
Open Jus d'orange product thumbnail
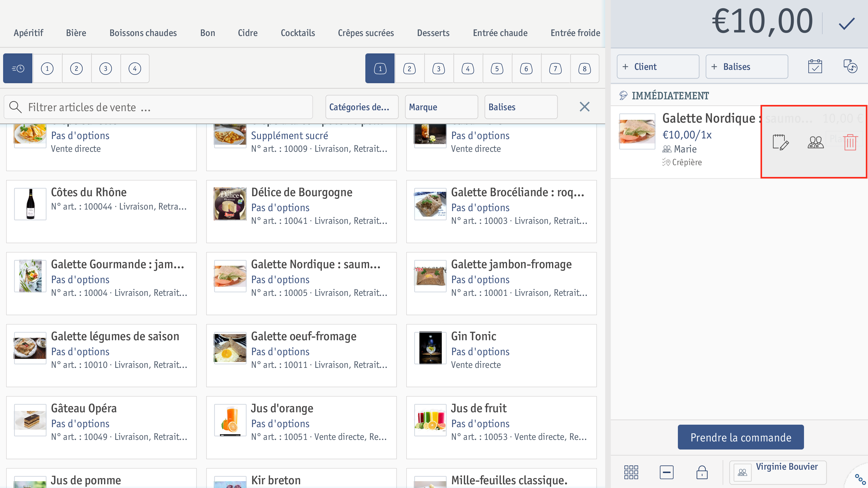pos(230,420)
